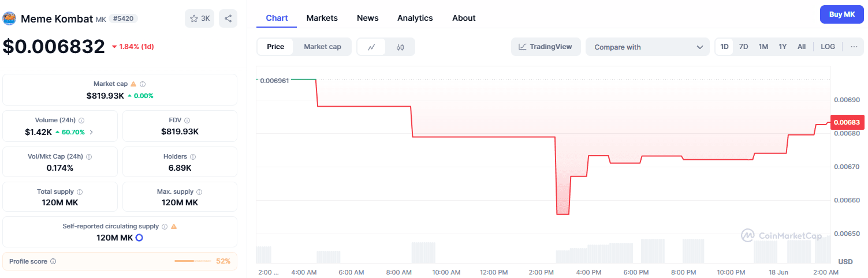Open the Compare with dropdown

pyautogui.click(x=647, y=47)
